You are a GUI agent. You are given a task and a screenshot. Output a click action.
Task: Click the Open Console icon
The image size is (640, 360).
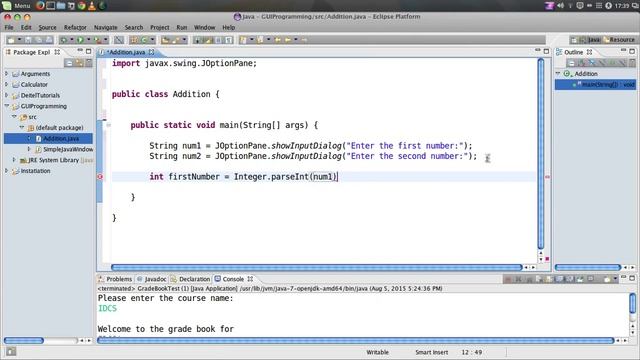(x=607, y=279)
